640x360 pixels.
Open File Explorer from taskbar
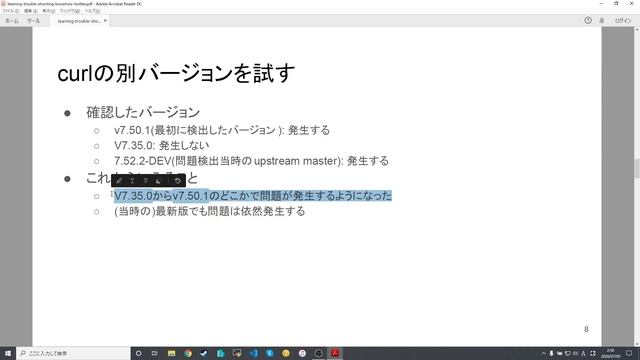171,353
